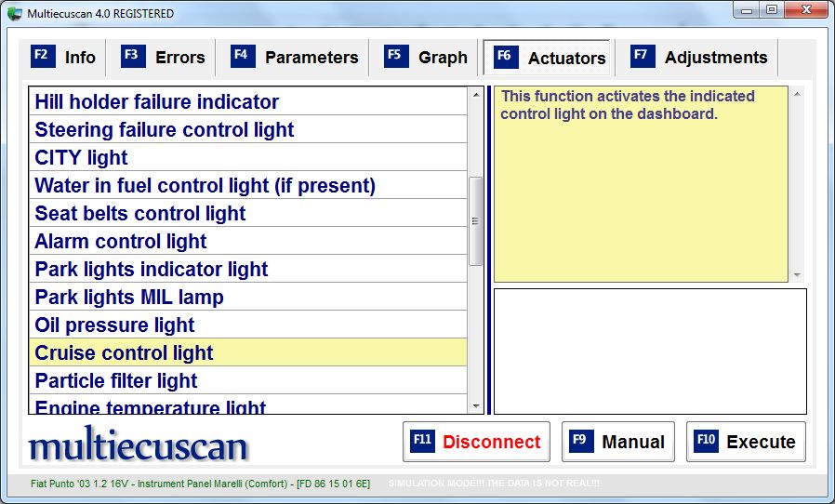835x504 pixels.
Task: Select the highlighted Cruise control light row
Action: pos(248,352)
